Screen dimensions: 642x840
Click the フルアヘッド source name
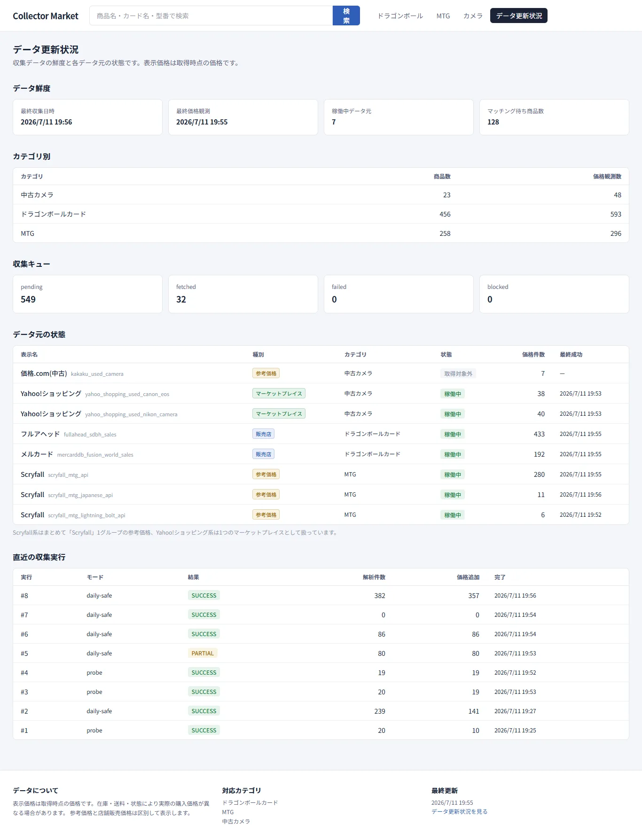(40, 434)
